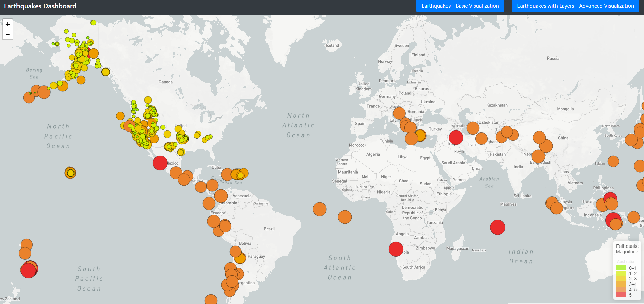
Task: Click the Earthquakes Dashboard title
Action: click(x=40, y=6)
